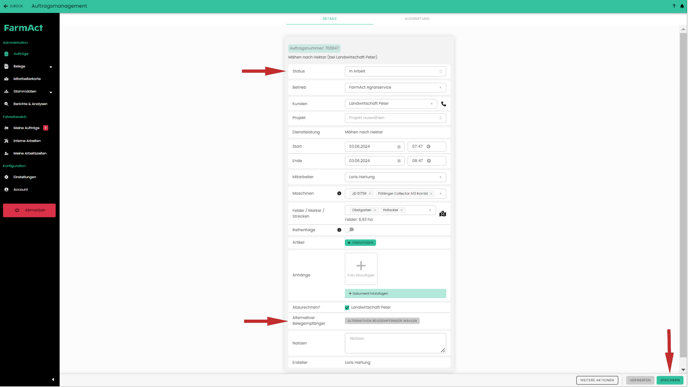
Task: Click the Einstellungen gear icon
Action: pos(6,177)
